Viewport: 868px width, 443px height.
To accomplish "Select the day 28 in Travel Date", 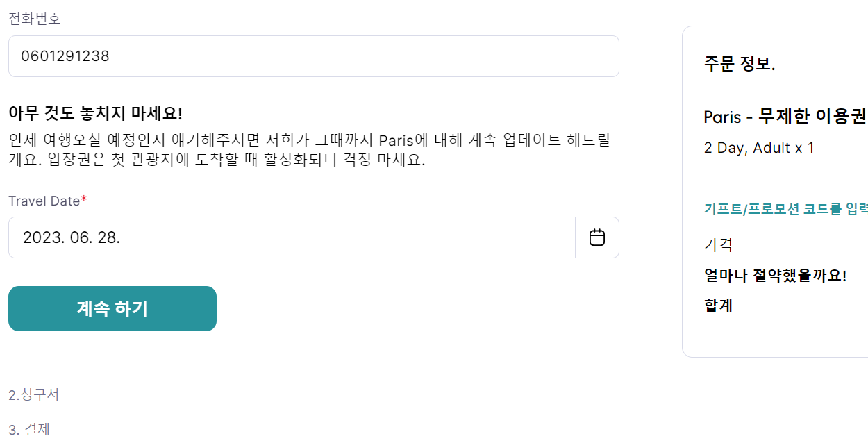I will point(108,237).
